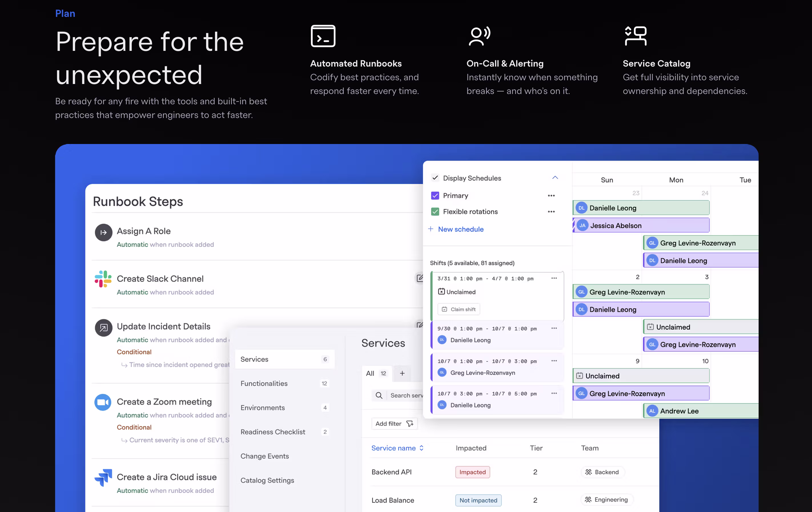The height and width of the screenshot is (512, 812).
Task: Uncheck the Primary schedule checkbox
Action: click(x=435, y=195)
